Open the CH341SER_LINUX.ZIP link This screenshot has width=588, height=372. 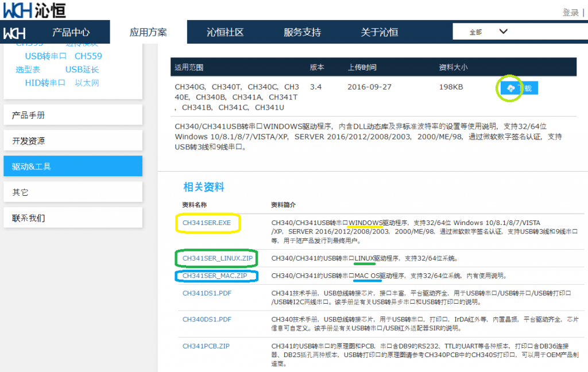coord(217,258)
